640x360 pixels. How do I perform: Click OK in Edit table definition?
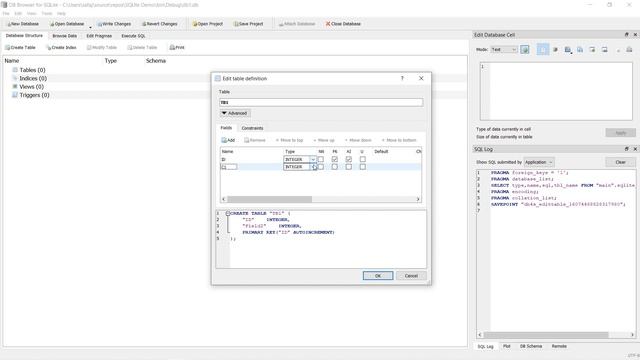click(378, 276)
